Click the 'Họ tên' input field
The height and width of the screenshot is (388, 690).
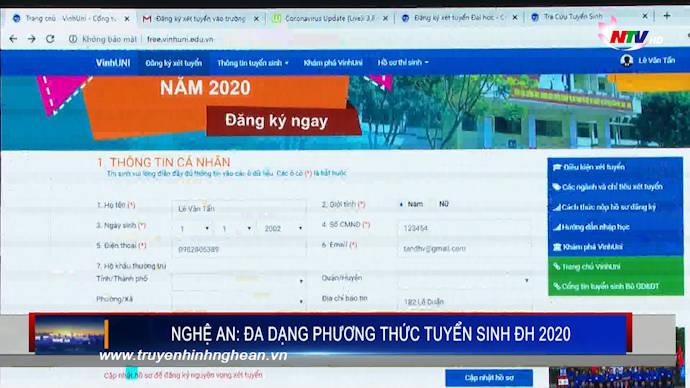239,209
